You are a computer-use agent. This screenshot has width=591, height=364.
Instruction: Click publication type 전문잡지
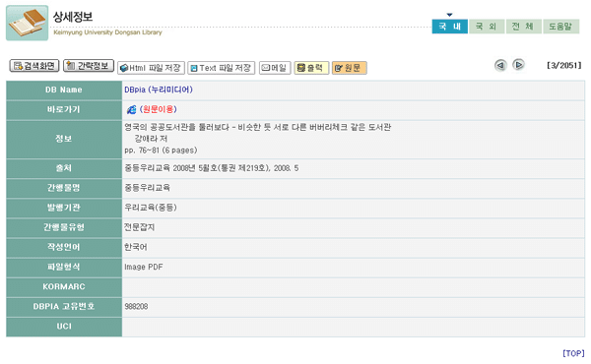pyautogui.click(x=140, y=227)
